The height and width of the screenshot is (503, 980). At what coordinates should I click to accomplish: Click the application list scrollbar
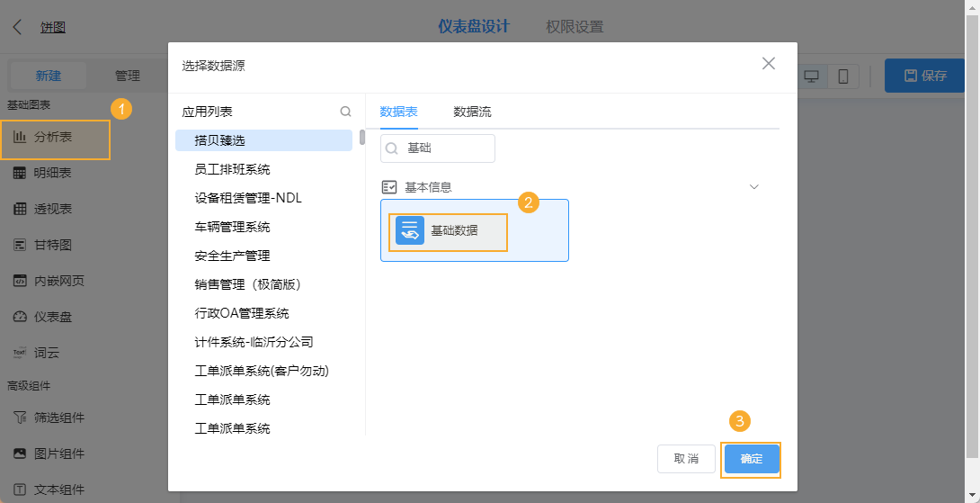point(361,137)
